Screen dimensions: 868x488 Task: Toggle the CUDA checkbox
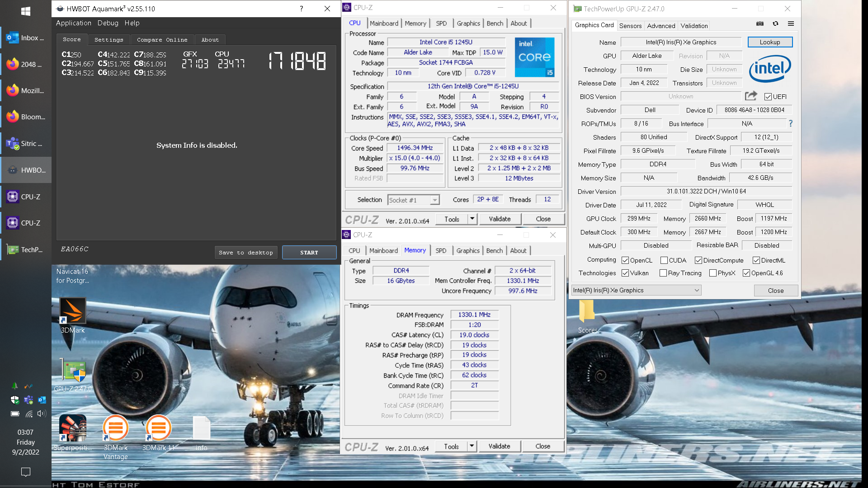tap(664, 260)
